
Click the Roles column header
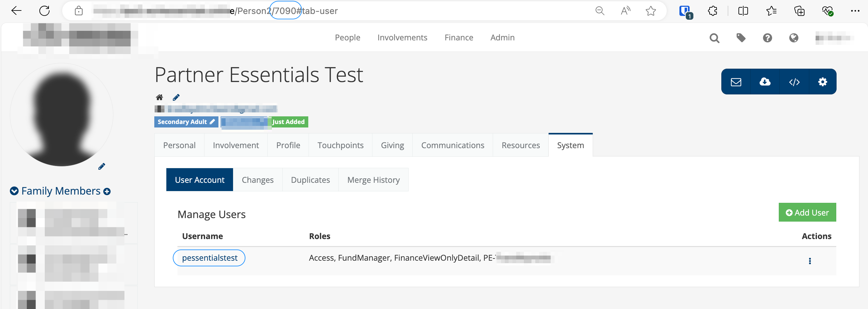tap(320, 236)
